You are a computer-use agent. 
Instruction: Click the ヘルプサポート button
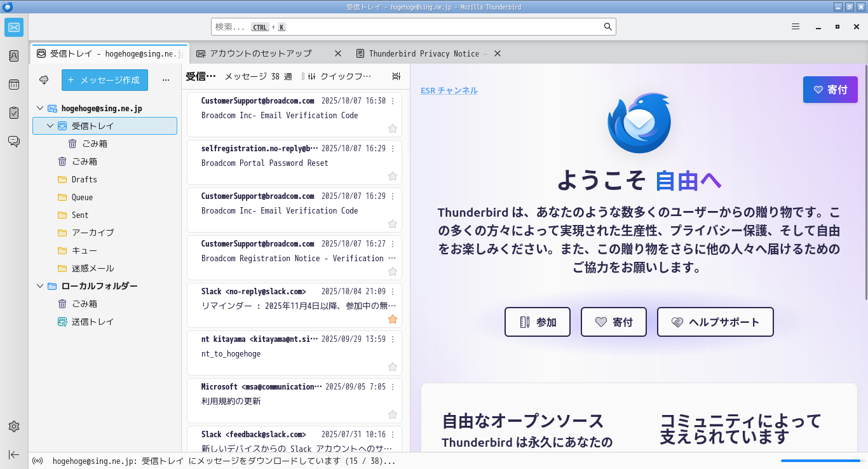pyautogui.click(x=715, y=322)
